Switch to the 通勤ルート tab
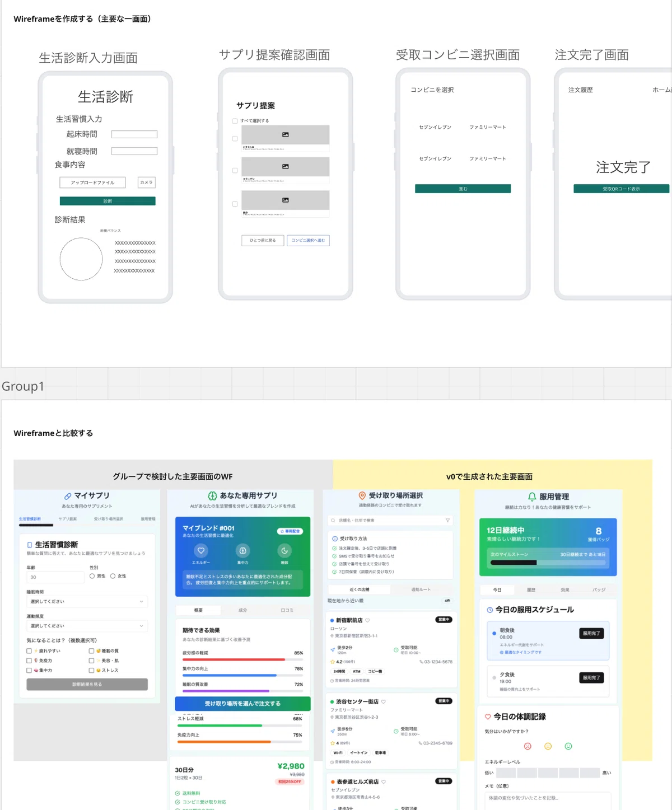 coord(421,589)
